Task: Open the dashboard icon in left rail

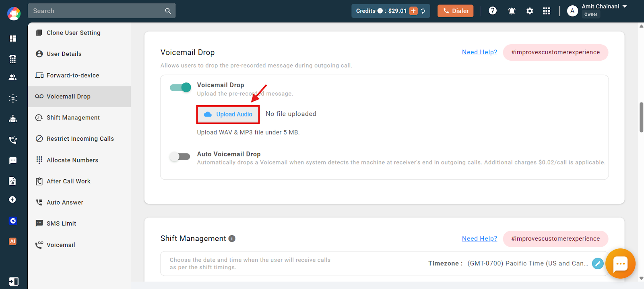Action: [13, 38]
